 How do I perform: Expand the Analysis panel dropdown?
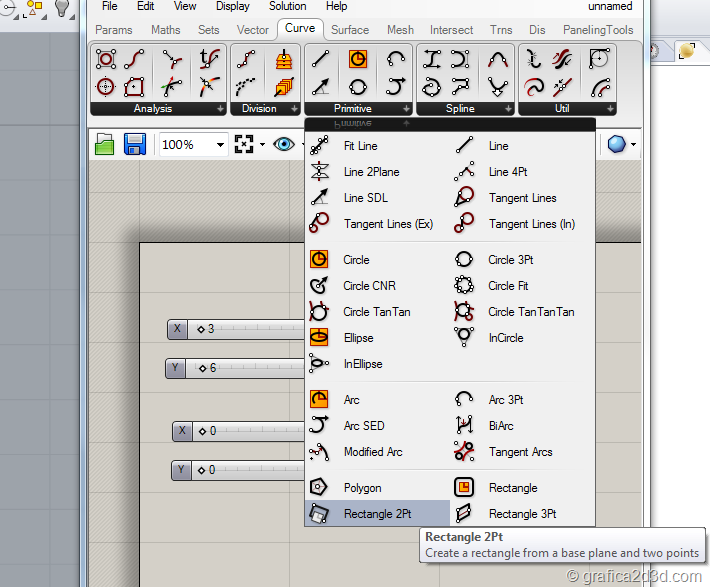220,108
